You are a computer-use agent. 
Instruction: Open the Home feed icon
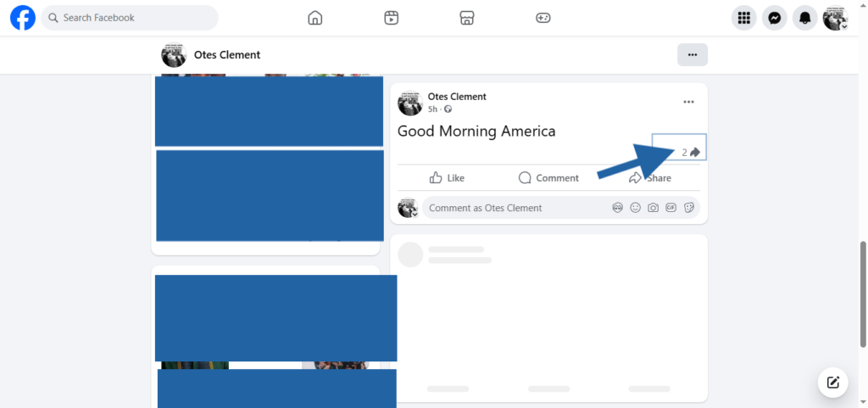point(315,18)
